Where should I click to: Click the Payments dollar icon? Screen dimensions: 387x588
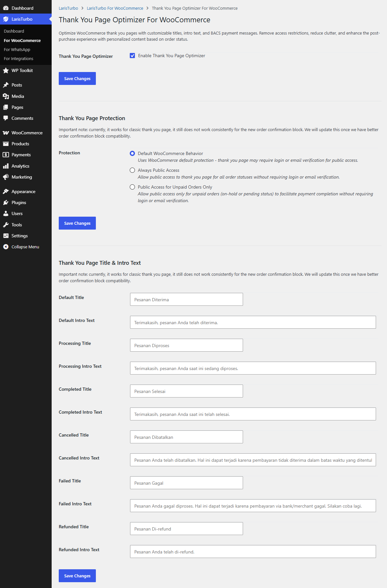pyautogui.click(x=6, y=155)
